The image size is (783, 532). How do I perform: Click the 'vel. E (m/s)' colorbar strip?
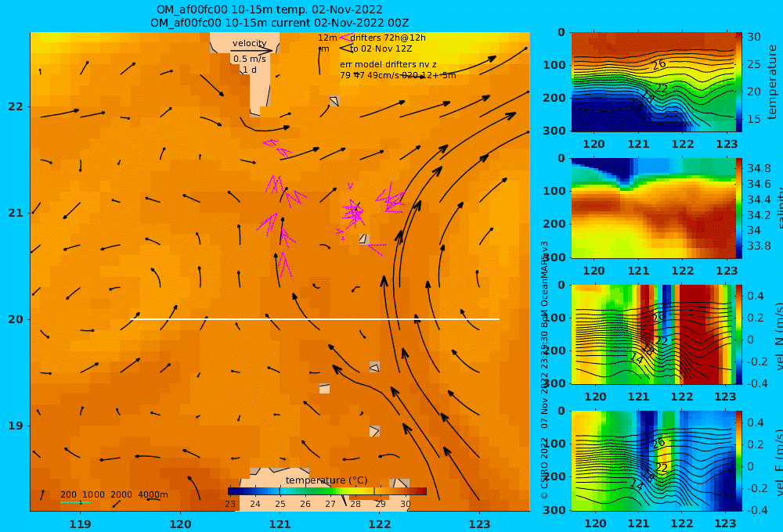pyautogui.click(x=739, y=461)
